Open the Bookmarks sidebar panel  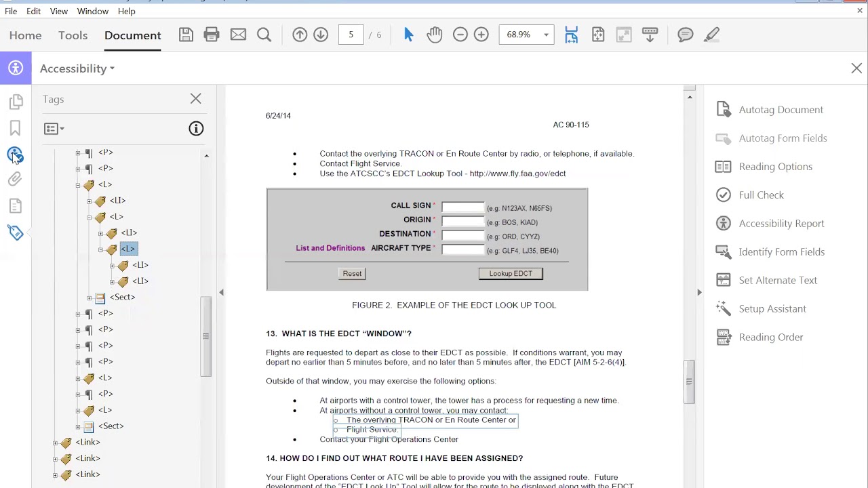pos(16,128)
